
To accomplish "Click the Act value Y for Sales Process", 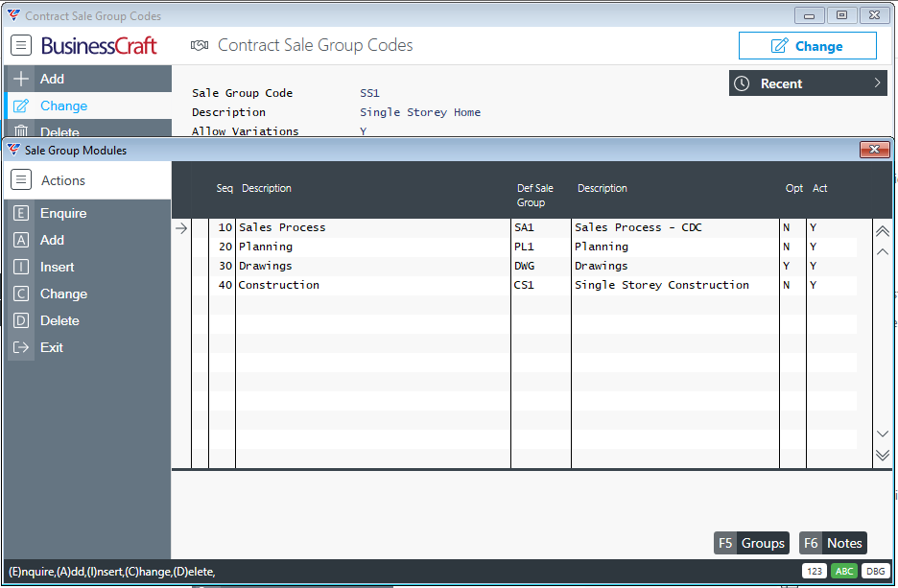I will [814, 227].
